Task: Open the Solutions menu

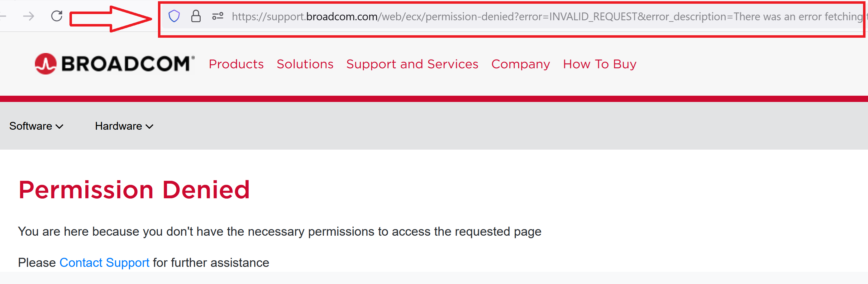Action: tap(305, 64)
